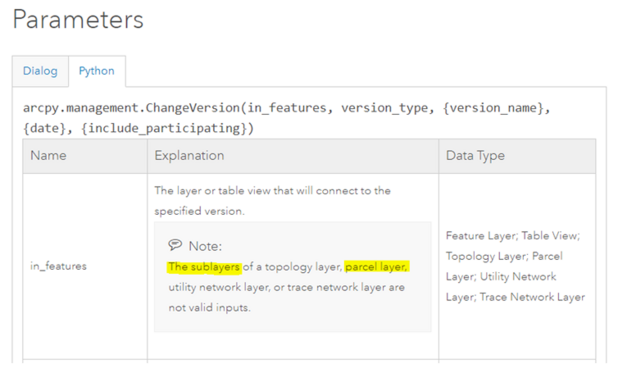
Task: Click the 'Topology Layer; Parcel' data type line
Action: [504, 256]
